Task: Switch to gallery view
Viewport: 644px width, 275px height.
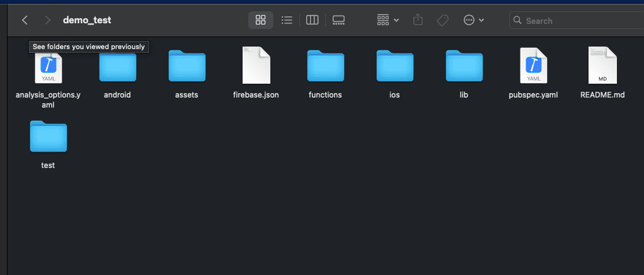Action: click(x=338, y=20)
